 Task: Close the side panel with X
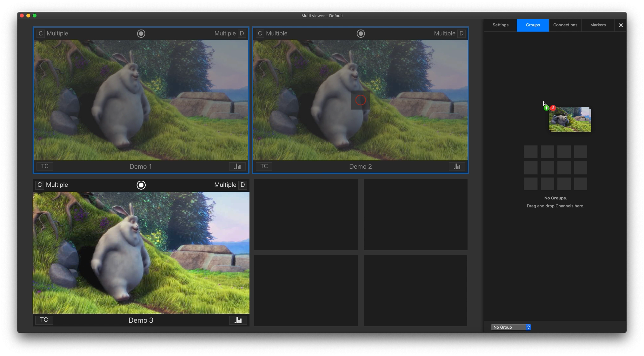621,25
